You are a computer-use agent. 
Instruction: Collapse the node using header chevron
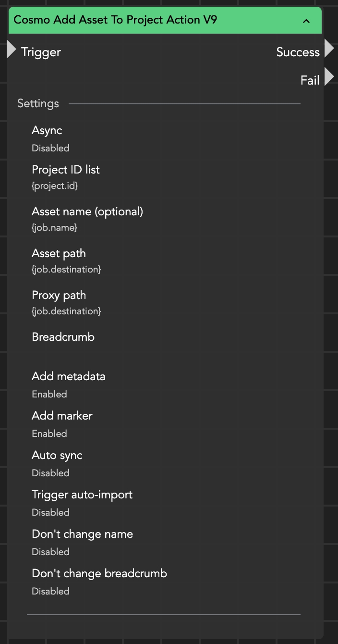(x=306, y=21)
